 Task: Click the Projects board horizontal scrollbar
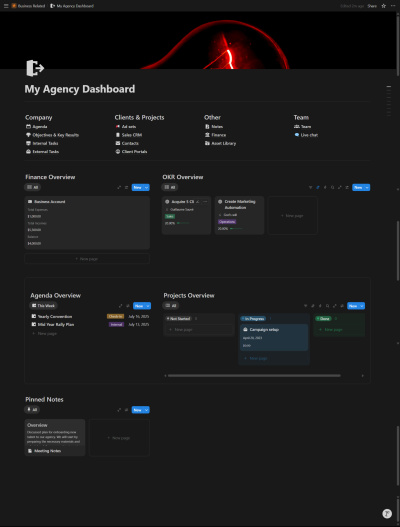point(254,376)
